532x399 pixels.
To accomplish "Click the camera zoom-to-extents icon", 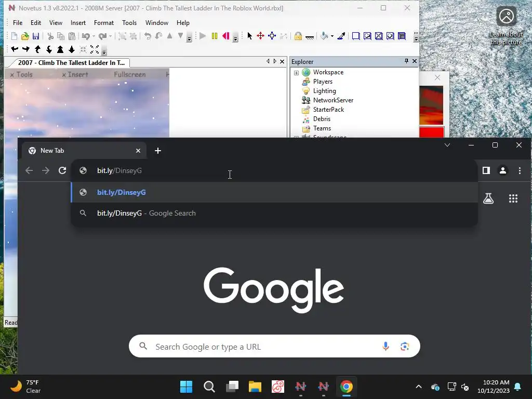I will [x=95, y=49].
